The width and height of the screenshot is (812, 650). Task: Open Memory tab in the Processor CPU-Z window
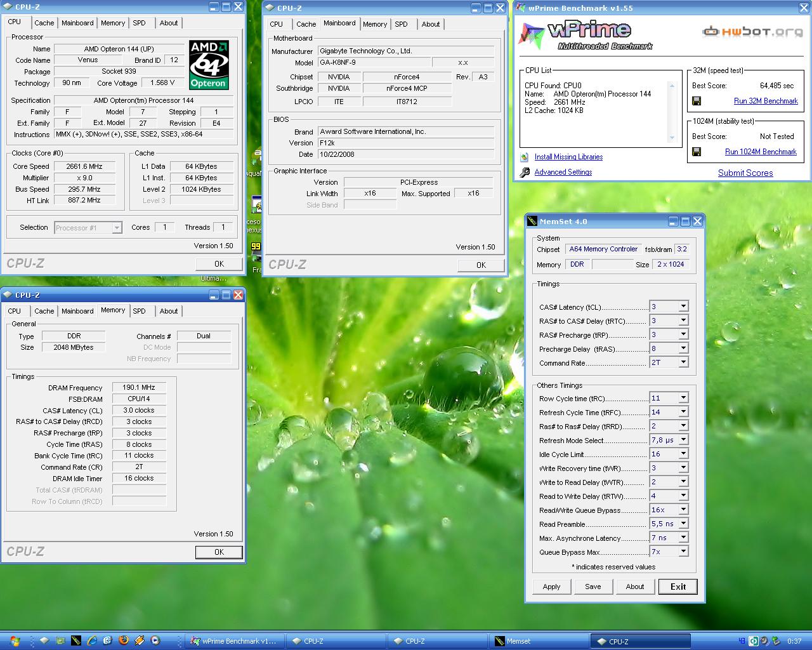pyautogui.click(x=113, y=23)
